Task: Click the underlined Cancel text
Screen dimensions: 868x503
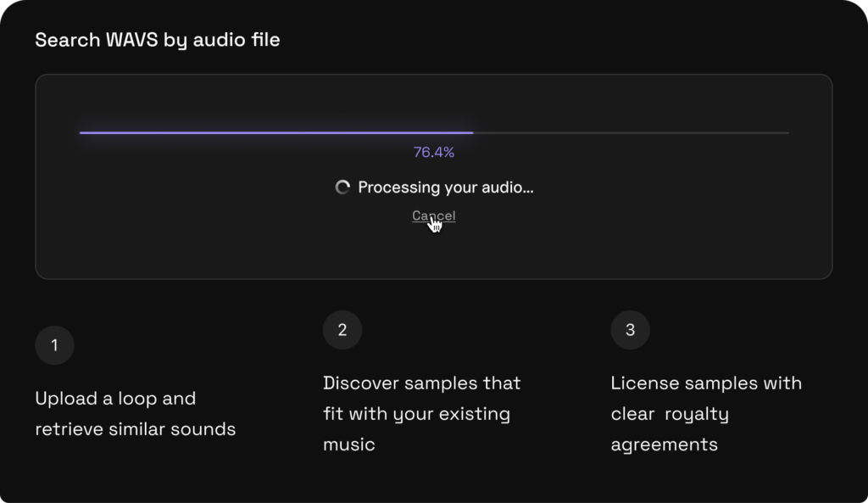Action: [x=433, y=215]
